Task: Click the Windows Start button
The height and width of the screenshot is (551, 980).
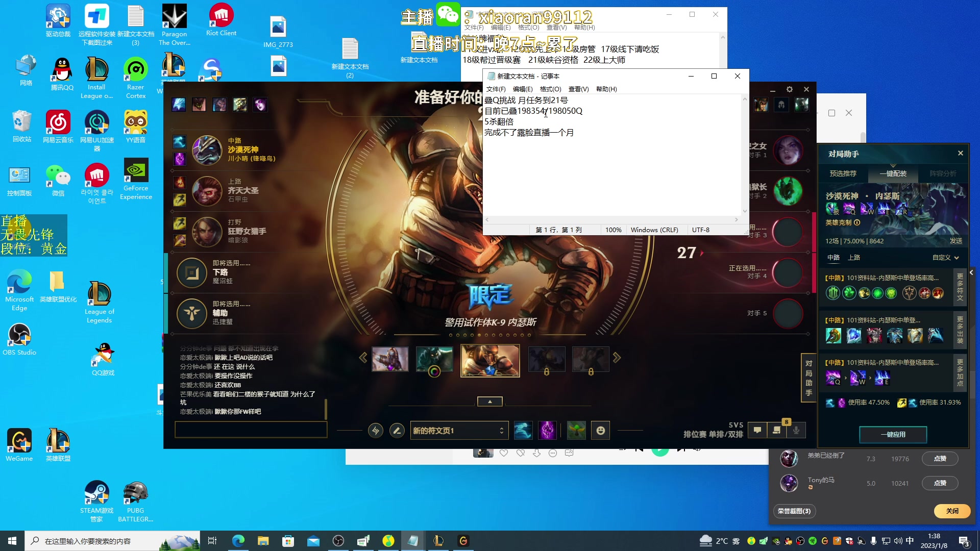Action: (x=12, y=541)
